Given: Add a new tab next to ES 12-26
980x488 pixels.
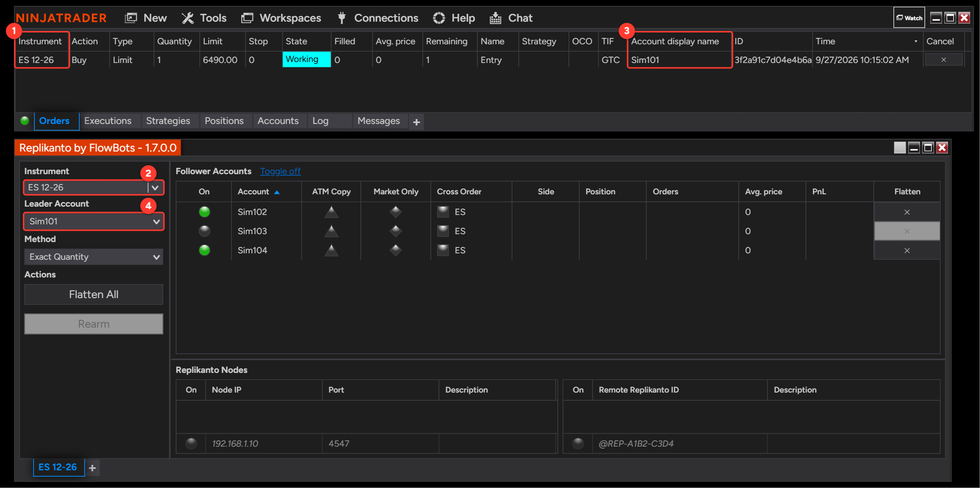Looking at the screenshot, I should [x=93, y=468].
